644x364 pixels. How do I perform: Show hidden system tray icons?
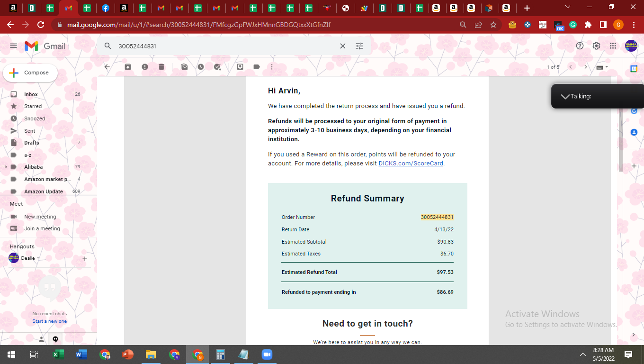583,355
